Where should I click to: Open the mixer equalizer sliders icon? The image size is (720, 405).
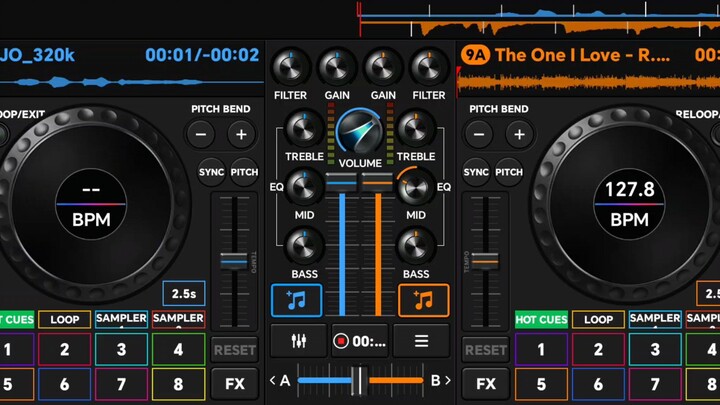click(298, 341)
